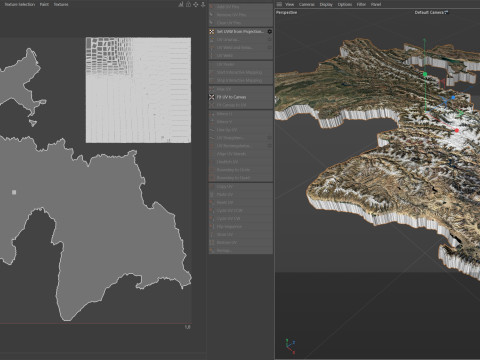Click the UV Rectangularize command icon
Image resolution: width=480 pixels, height=360 pixels.
(211, 146)
